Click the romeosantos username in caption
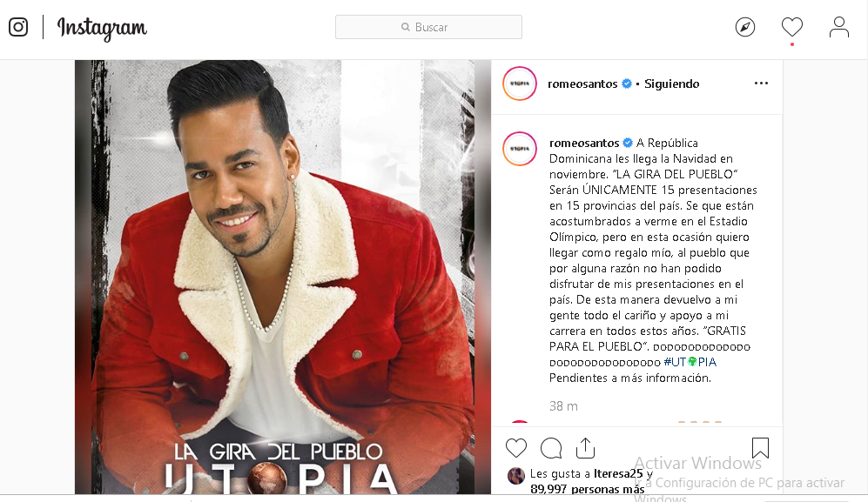This screenshot has height=502, width=868. [x=584, y=143]
